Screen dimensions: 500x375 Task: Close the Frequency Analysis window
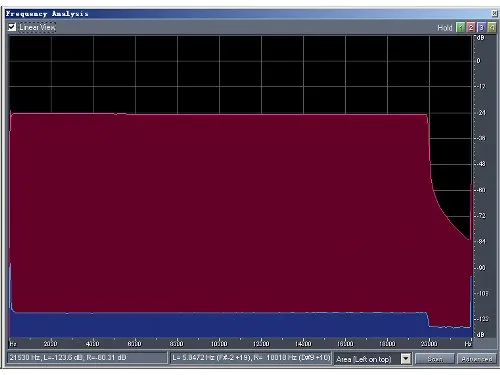click(494, 13)
